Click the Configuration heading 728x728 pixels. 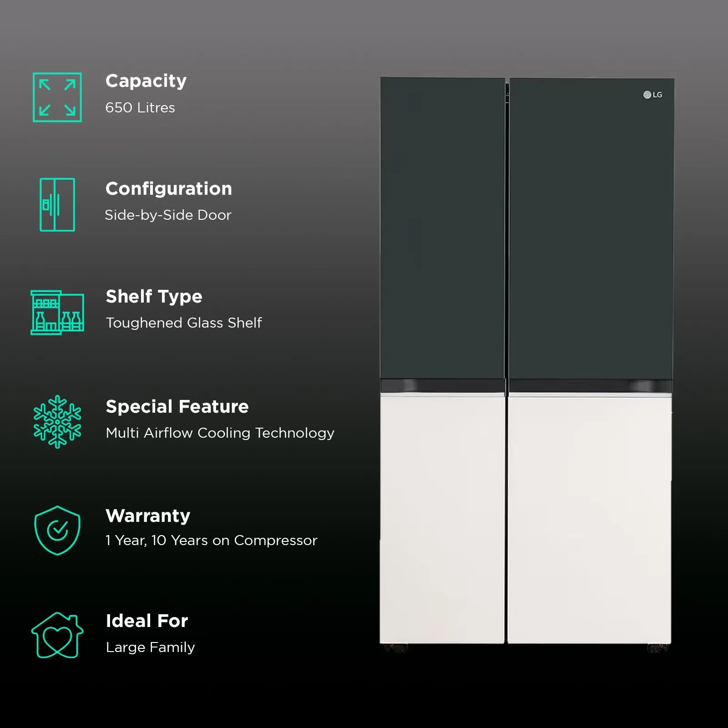pos(169,189)
